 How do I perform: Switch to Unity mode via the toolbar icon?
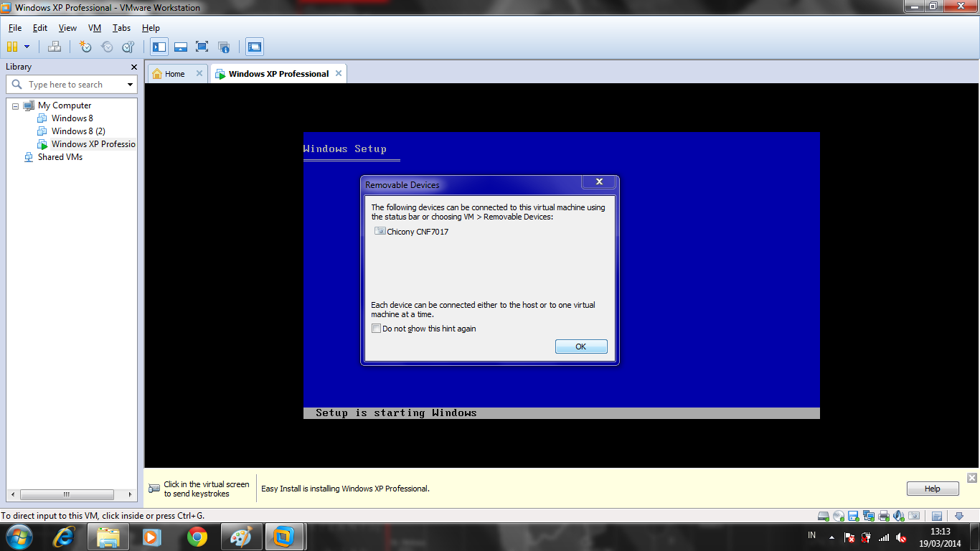click(222, 47)
